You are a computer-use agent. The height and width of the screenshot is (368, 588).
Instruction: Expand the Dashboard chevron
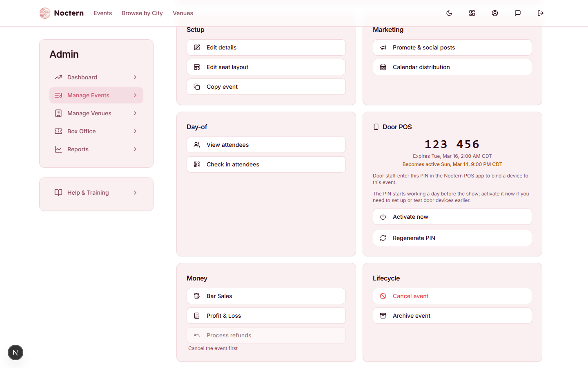point(135,77)
